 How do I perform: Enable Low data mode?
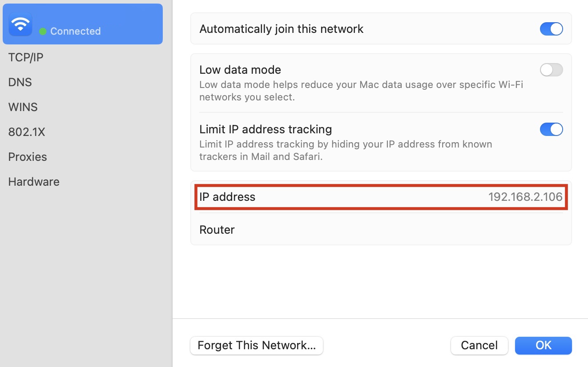[x=551, y=70]
